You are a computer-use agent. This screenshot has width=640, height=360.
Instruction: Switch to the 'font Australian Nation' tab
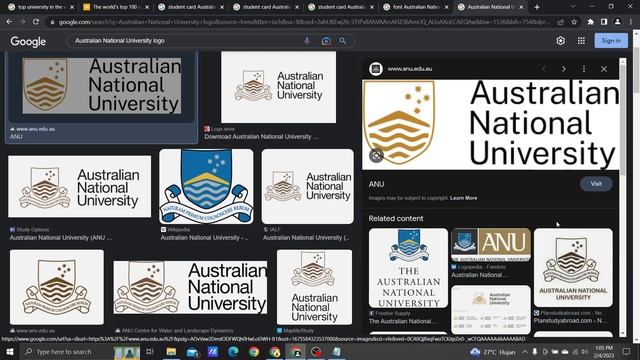[x=415, y=7]
